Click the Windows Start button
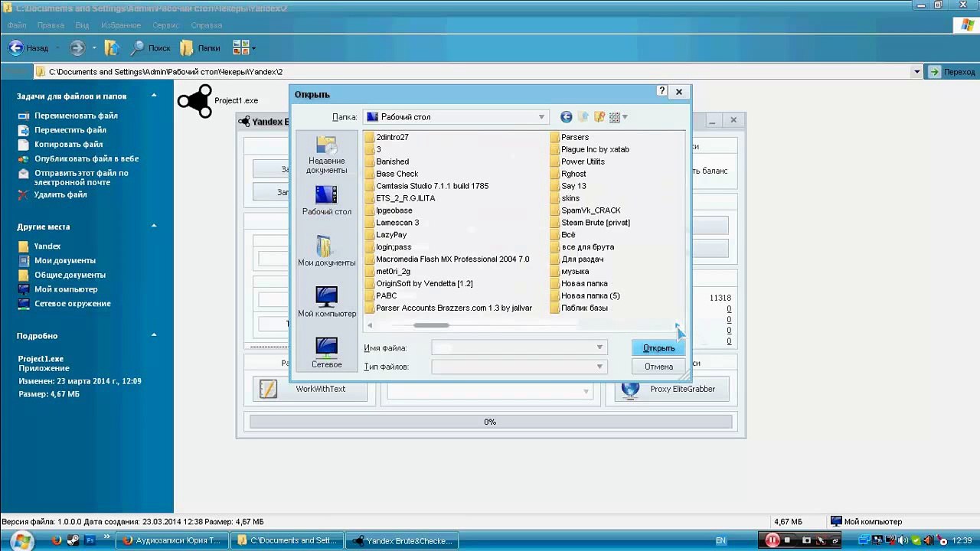 coord(21,540)
